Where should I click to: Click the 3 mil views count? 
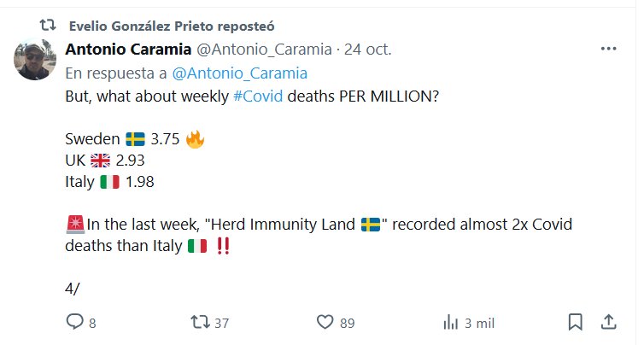point(479,323)
